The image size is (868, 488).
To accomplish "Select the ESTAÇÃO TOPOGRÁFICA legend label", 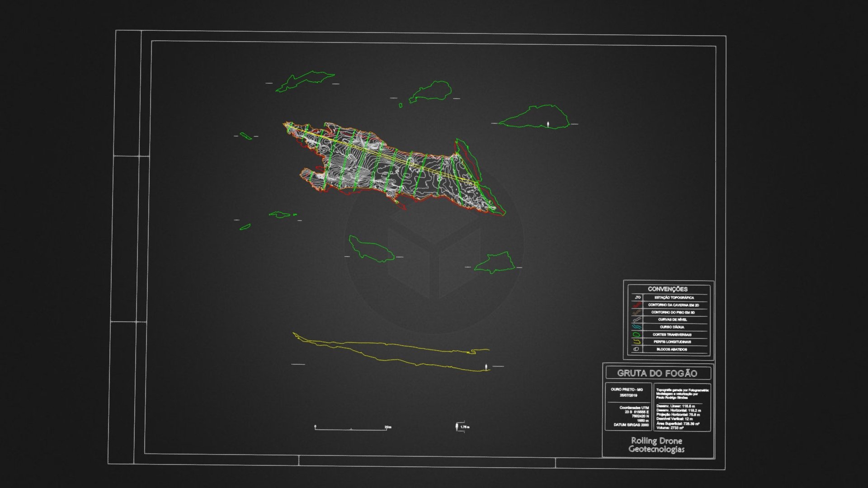I will [674, 298].
